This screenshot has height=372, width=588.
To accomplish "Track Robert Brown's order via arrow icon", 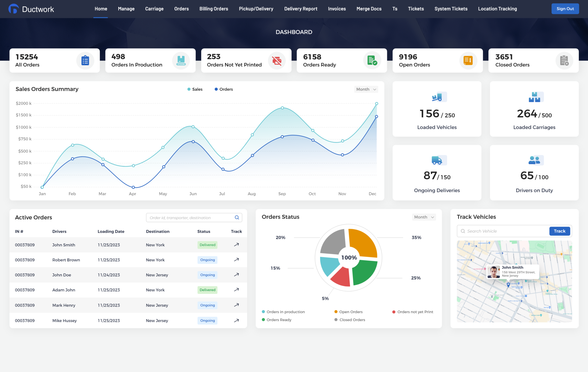I will click(236, 260).
